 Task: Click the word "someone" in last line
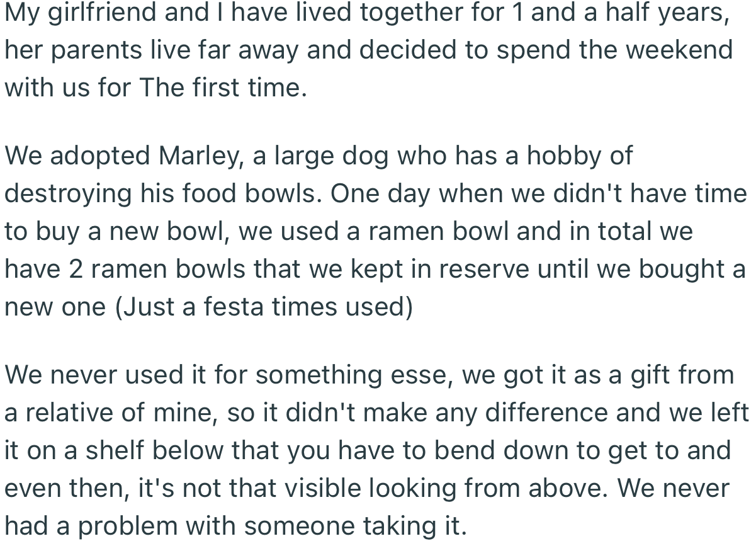(x=303, y=527)
